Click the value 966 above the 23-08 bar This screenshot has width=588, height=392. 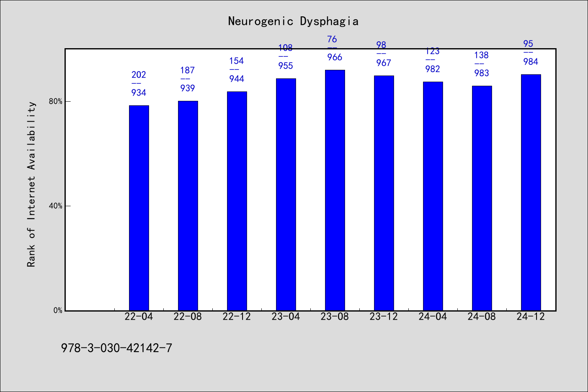pyautogui.click(x=335, y=57)
